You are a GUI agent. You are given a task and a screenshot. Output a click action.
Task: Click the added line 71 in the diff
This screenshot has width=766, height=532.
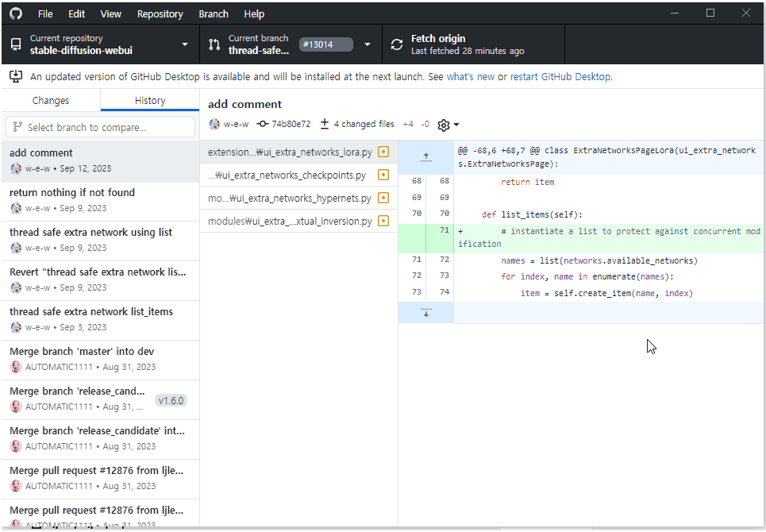pyautogui.click(x=581, y=238)
